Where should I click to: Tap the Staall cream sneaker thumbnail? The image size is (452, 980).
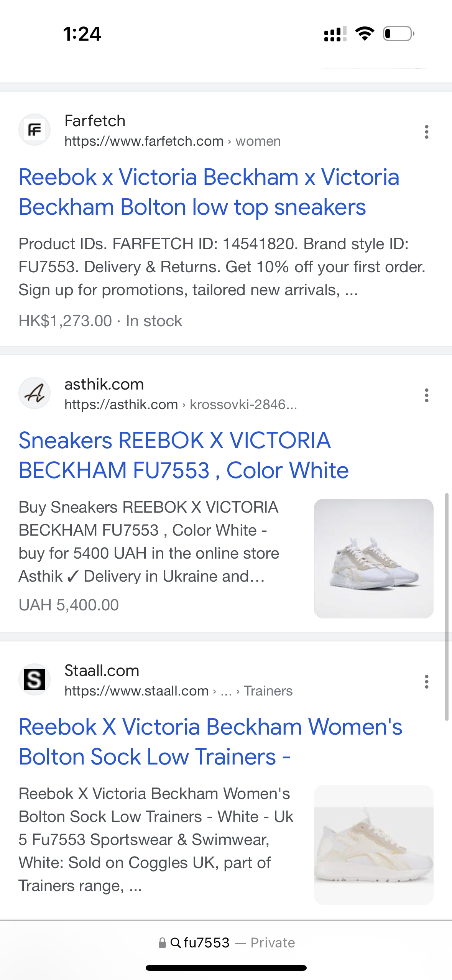pos(373,845)
